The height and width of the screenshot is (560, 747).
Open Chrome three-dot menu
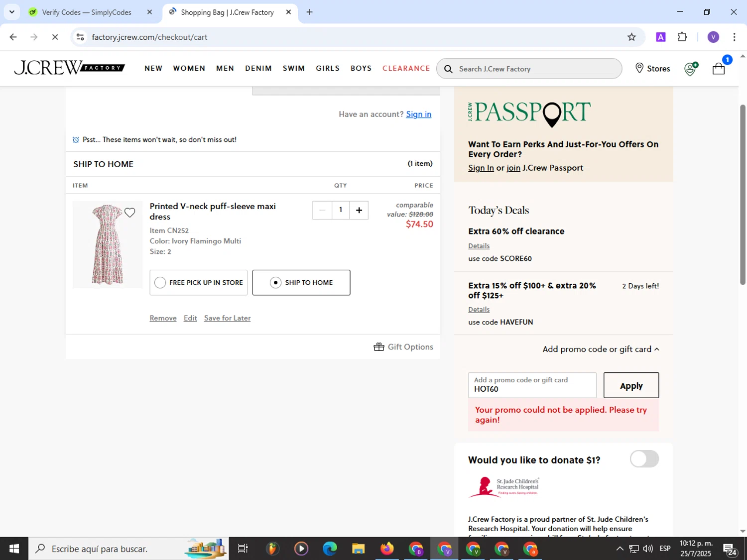pos(734,37)
